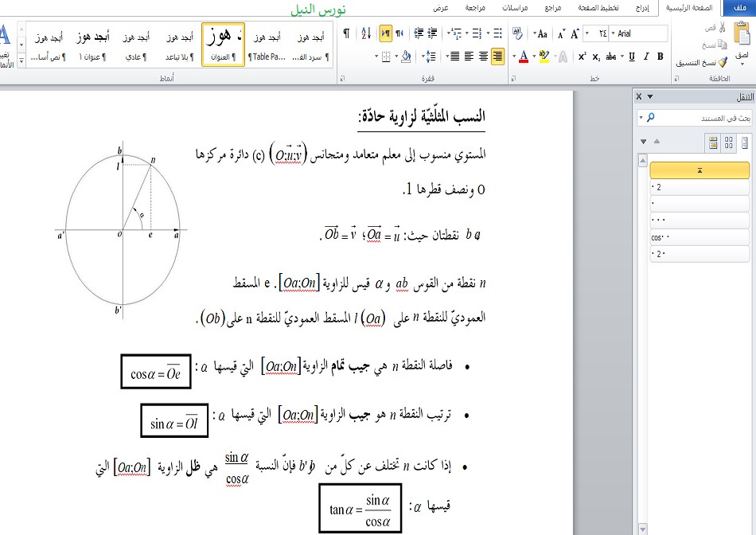Click the text highlight color marker
The image size is (756, 535).
click(x=544, y=57)
